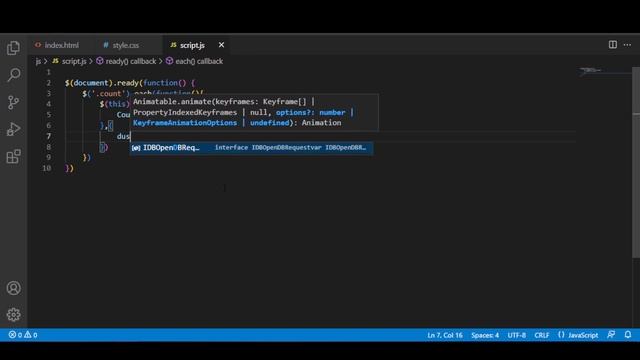Click the vertical editor scrollbar

[x=636, y=162]
